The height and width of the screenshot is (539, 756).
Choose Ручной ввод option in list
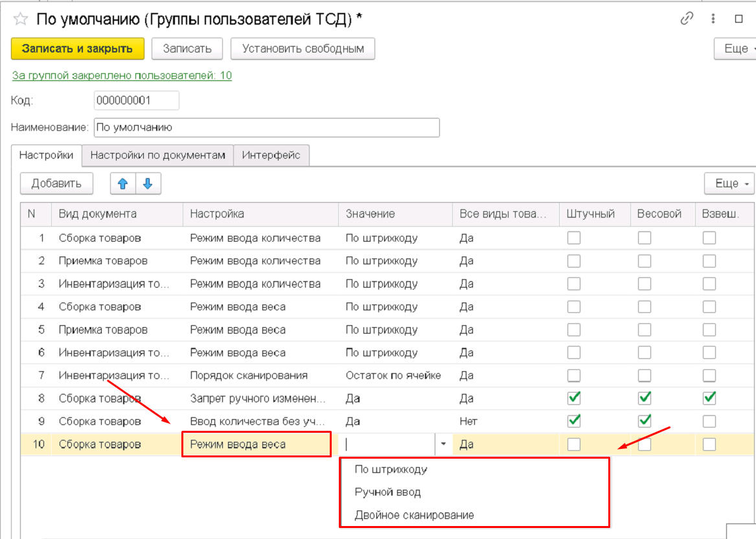(387, 492)
